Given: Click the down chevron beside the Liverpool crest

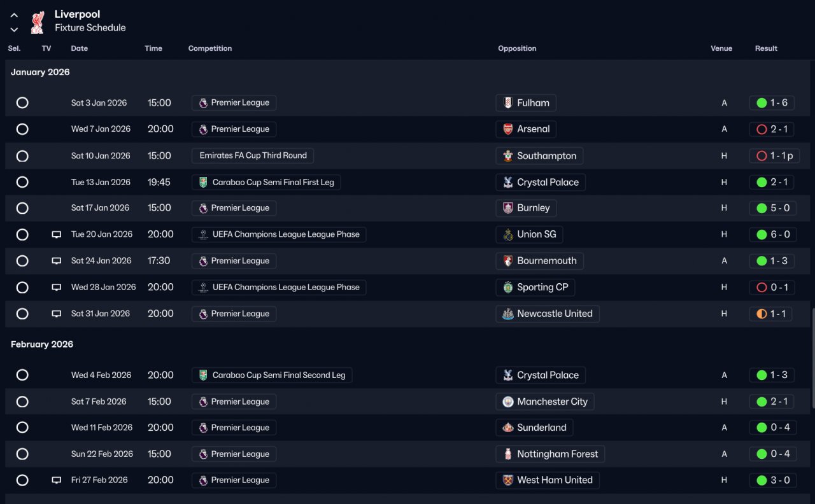Looking at the screenshot, I should click(x=14, y=29).
